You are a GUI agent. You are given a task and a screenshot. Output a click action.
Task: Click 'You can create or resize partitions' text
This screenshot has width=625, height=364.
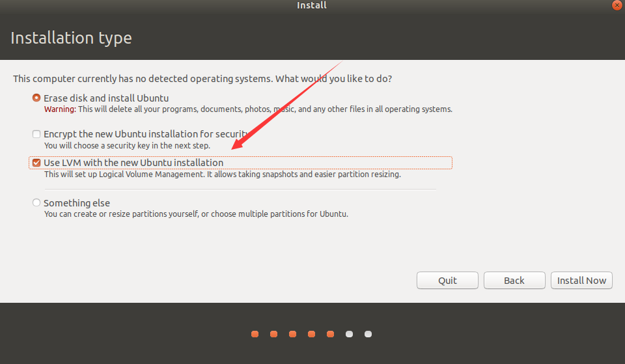point(196,214)
